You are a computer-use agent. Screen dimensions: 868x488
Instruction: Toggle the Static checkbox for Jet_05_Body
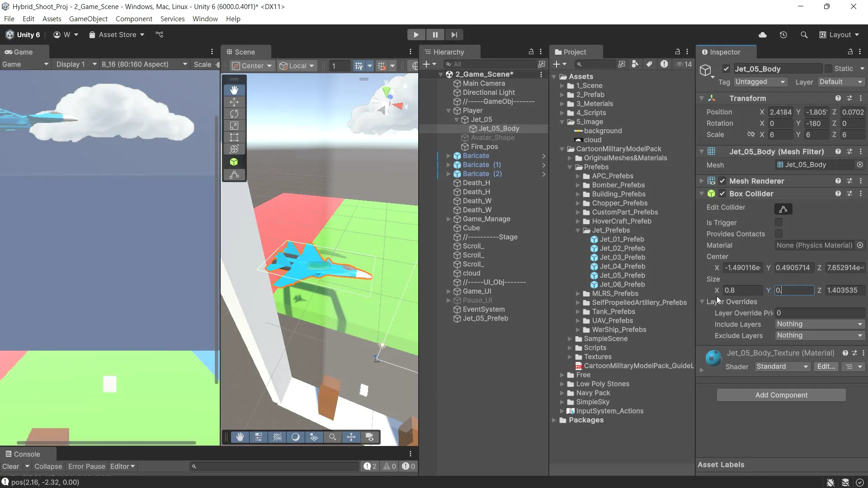click(x=828, y=69)
